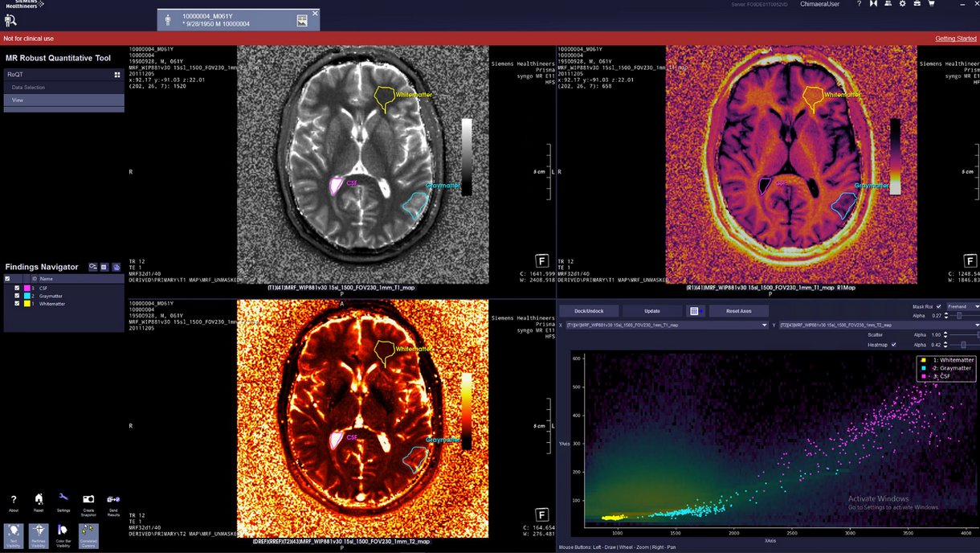
Task: Select the RoQT workflow header
Action: tap(64, 75)
